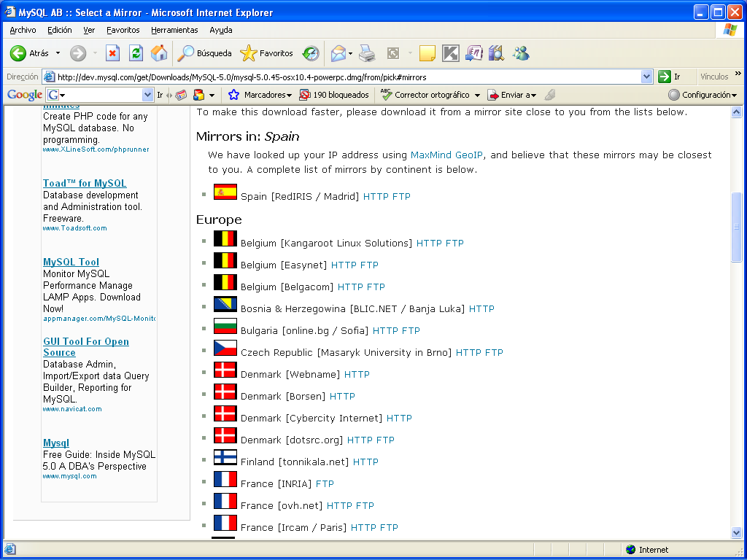
Task: Run Corrector ortográfico spell check
Action: (425, 95)
